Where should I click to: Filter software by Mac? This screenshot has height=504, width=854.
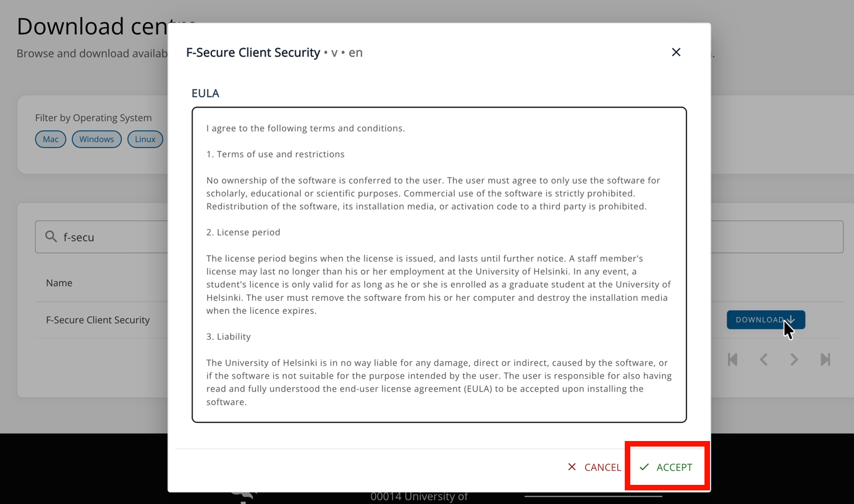click(x=51, y=139)
